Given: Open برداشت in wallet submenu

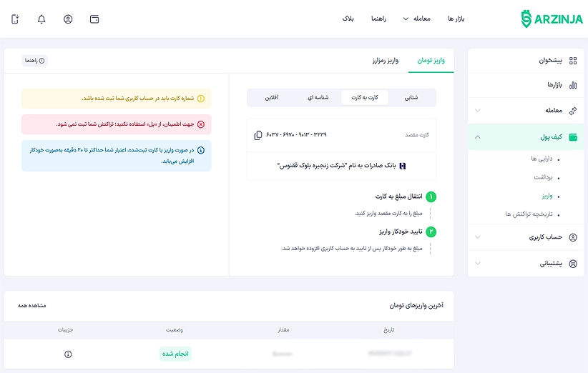Looking at the screenshot, I should tap(544, 176).
